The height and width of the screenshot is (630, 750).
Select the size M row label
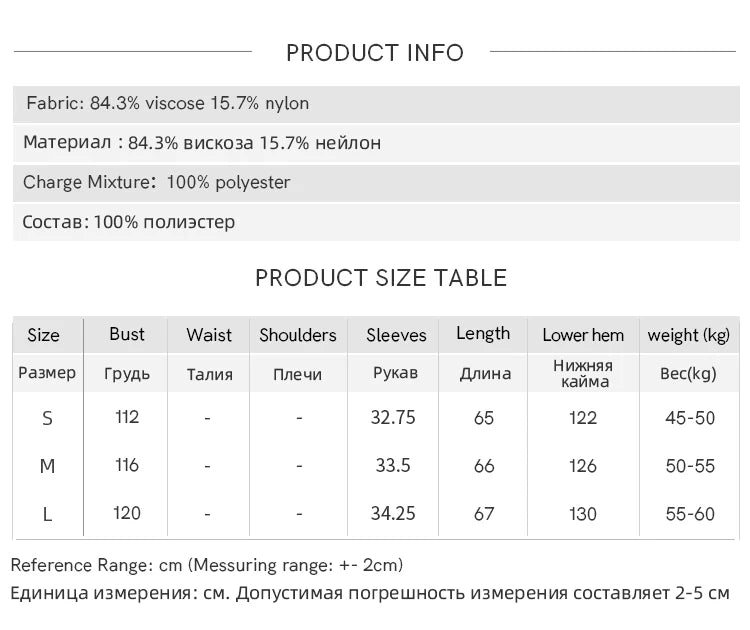click(47, 466)
